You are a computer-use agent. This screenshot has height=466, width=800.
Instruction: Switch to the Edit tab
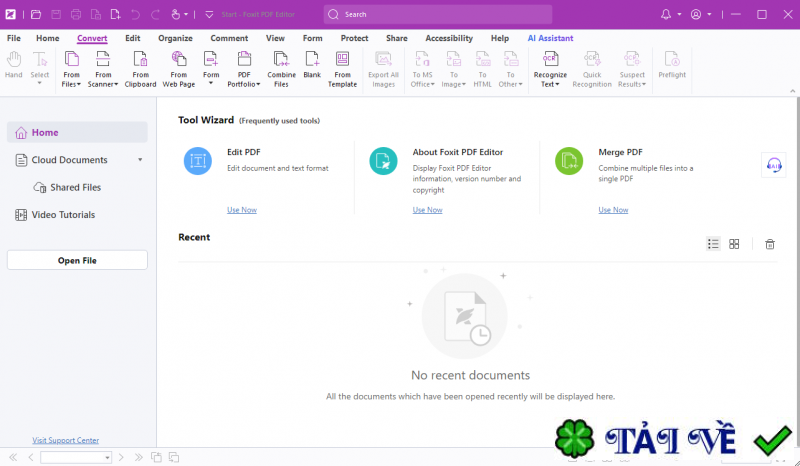[x=133, y=38]
